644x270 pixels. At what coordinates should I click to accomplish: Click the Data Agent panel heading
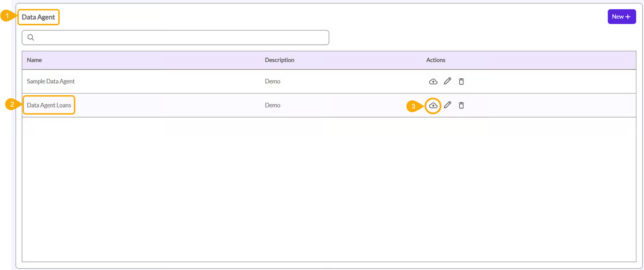(39, 17)
